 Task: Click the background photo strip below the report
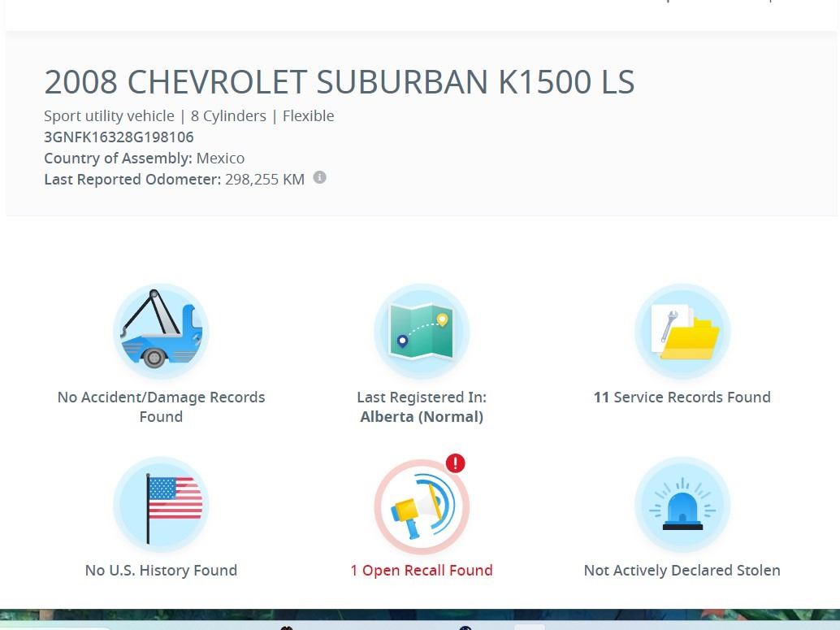tap(420, 619)
